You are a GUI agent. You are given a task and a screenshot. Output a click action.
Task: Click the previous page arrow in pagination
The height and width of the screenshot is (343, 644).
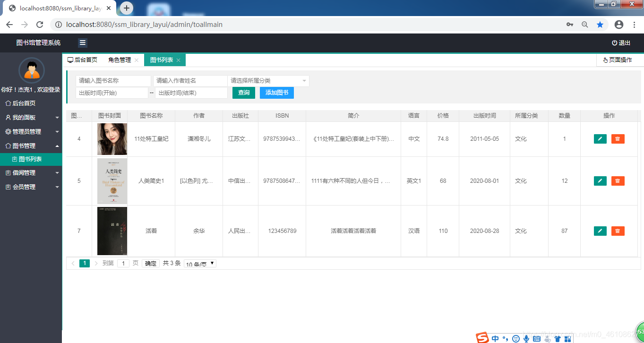73,264
